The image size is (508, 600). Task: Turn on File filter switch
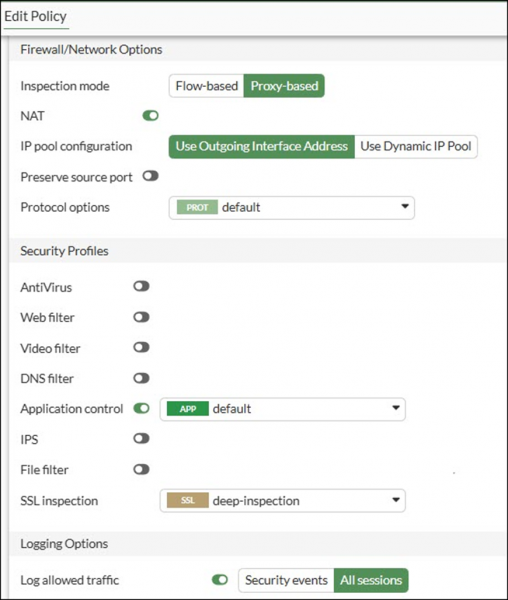141,470
